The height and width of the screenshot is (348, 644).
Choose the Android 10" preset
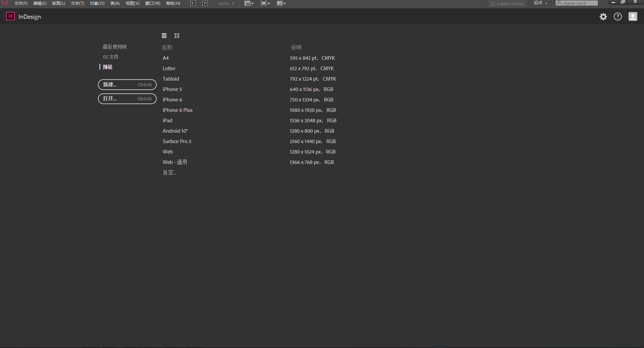click(x=175, y=131)
